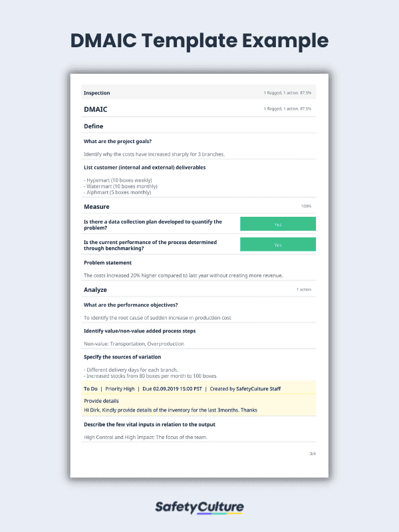Expand the Define section heading

(94, 126)
